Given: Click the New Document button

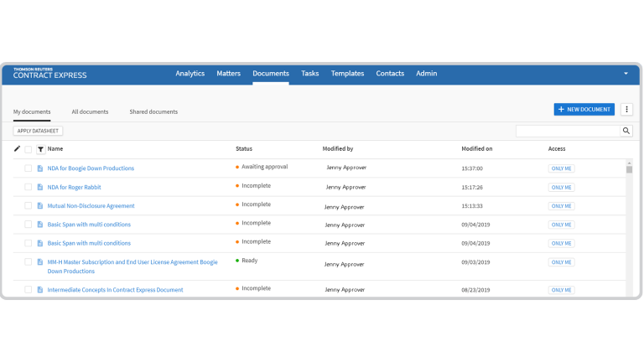Looking at the screenshot, I should [x=584, y=109].
